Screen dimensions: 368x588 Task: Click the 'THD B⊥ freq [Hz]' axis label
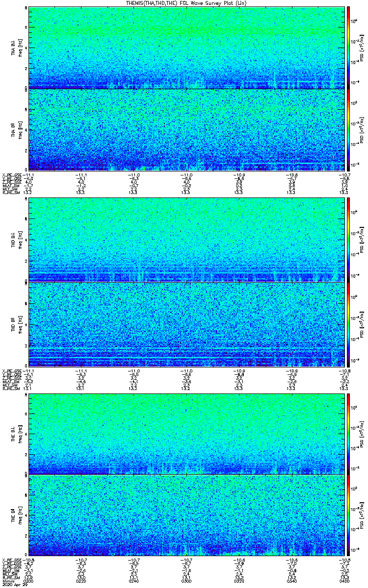pyautogui.click(x=16, y=240)
